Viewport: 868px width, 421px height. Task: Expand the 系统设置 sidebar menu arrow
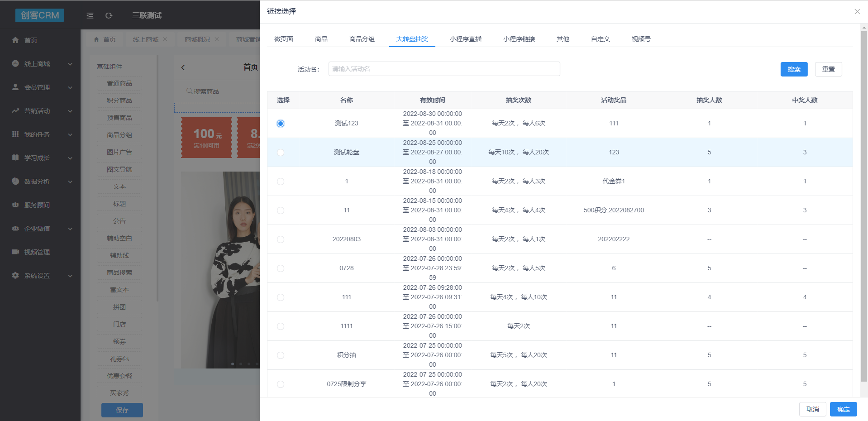70,276
